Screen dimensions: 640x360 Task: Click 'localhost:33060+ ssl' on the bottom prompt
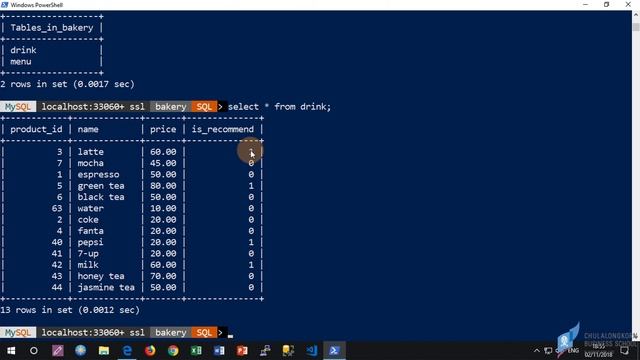click(x=93, y=333)
